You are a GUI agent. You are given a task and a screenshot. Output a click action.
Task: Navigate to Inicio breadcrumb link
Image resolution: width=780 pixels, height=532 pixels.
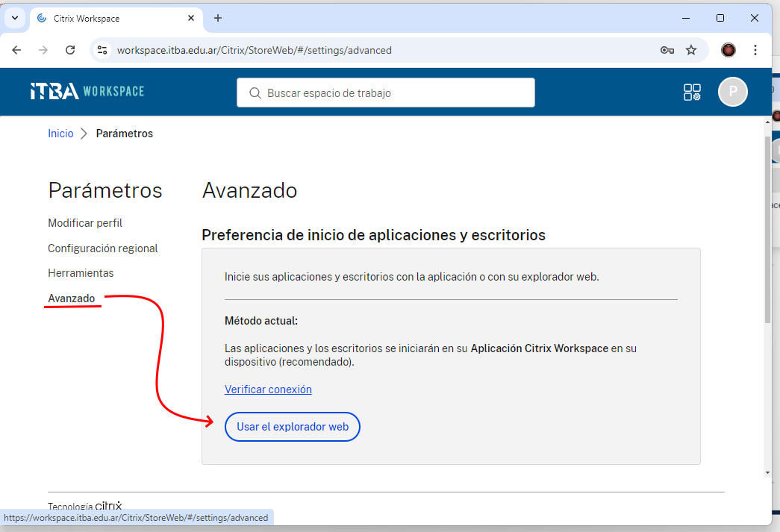[60, 134]
